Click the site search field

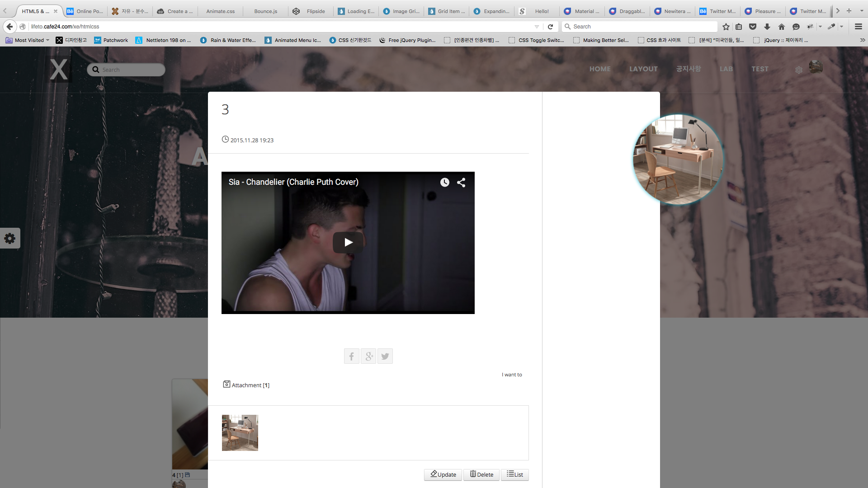[126, 70]
